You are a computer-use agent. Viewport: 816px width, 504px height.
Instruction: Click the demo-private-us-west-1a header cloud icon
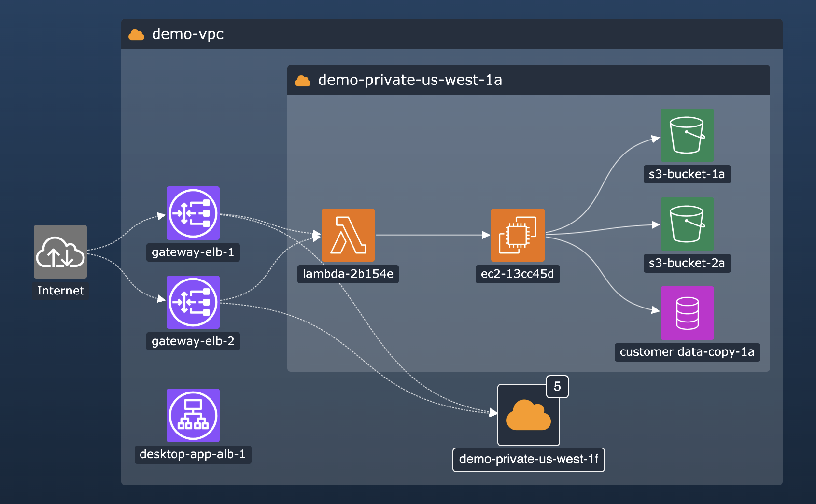[303, 81]
